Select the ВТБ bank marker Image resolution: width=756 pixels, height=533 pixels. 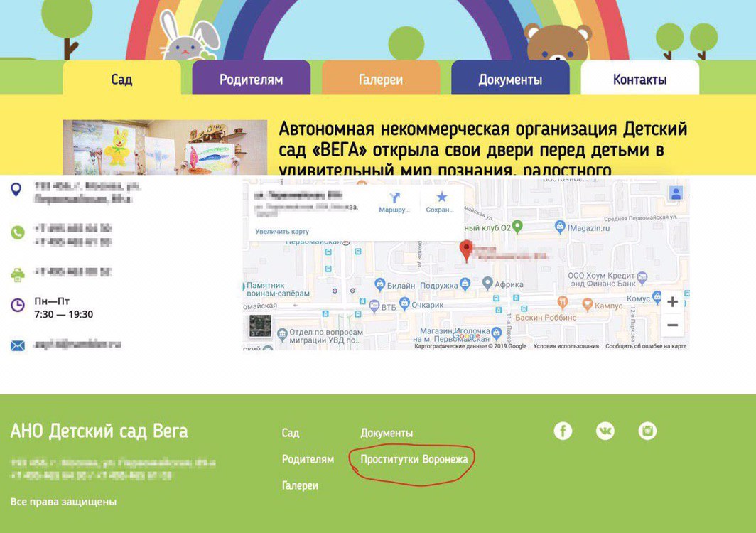pos(374,305)
